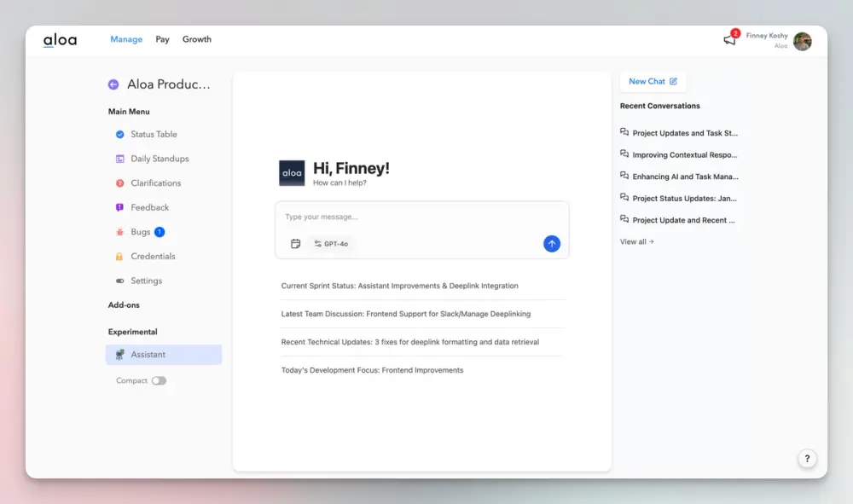
Task: Click the Recent Conversations heading
Action: [x=660, y=106]
